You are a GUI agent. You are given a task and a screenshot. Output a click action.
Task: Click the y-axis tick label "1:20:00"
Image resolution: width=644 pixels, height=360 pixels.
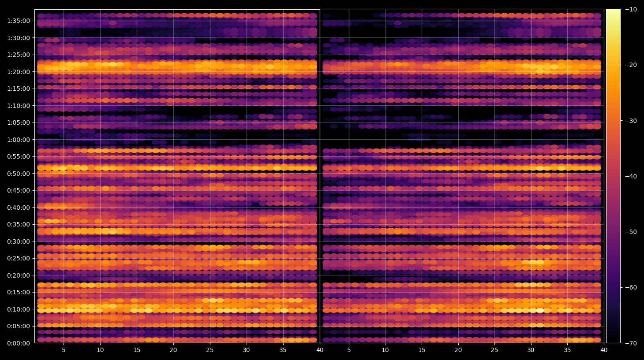[x=19, y=72]
